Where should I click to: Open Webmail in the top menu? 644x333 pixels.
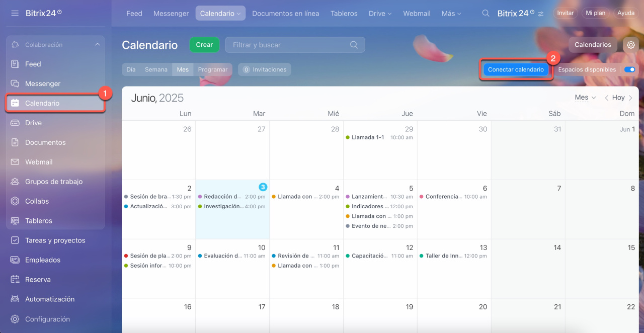(x=418, y=14)
